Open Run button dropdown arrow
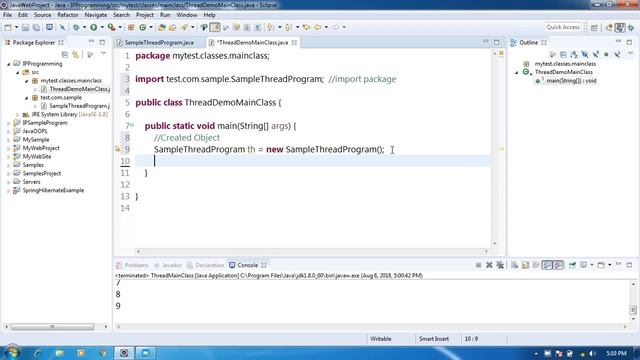640x360 pixels. 102,27
